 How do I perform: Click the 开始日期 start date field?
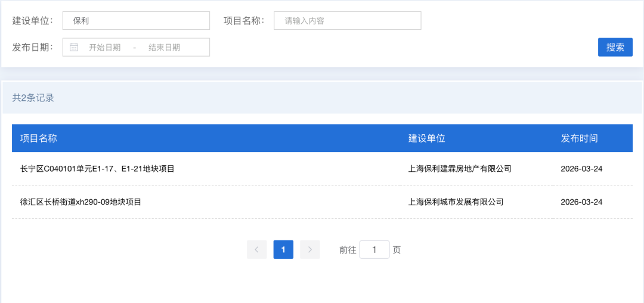click(105, 47)
